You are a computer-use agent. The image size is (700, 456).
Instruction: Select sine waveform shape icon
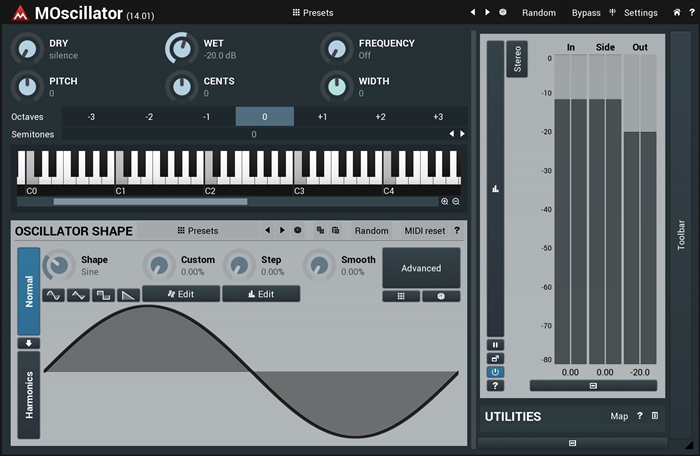[x=54, y=295]
